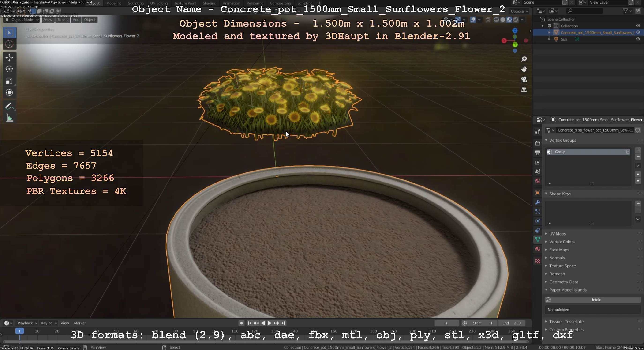
Task: Activate the 3D Cursor tool
Action: 10,44
